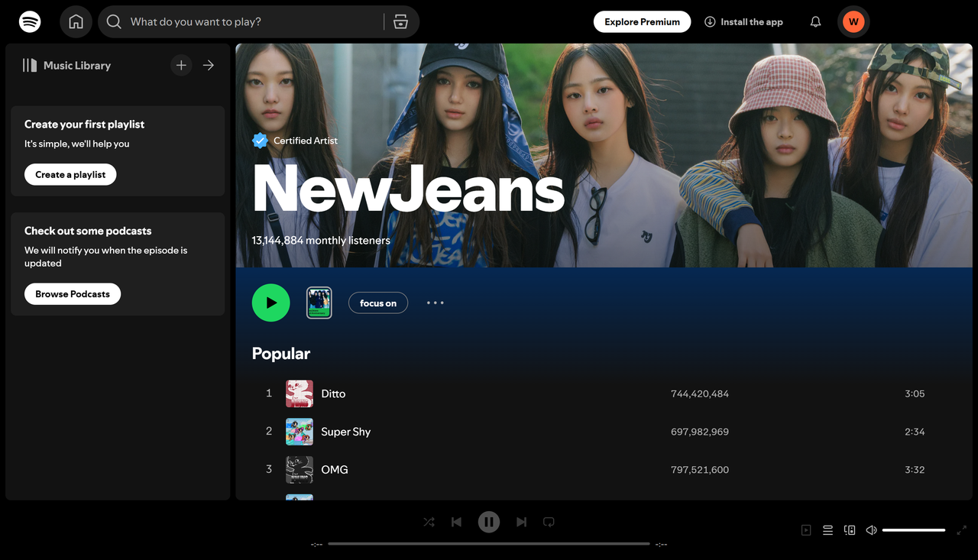The height and width of the screenshot is (560, 978).
Task: Toggle shuffle in player bar
Action: tap(429, 522)
